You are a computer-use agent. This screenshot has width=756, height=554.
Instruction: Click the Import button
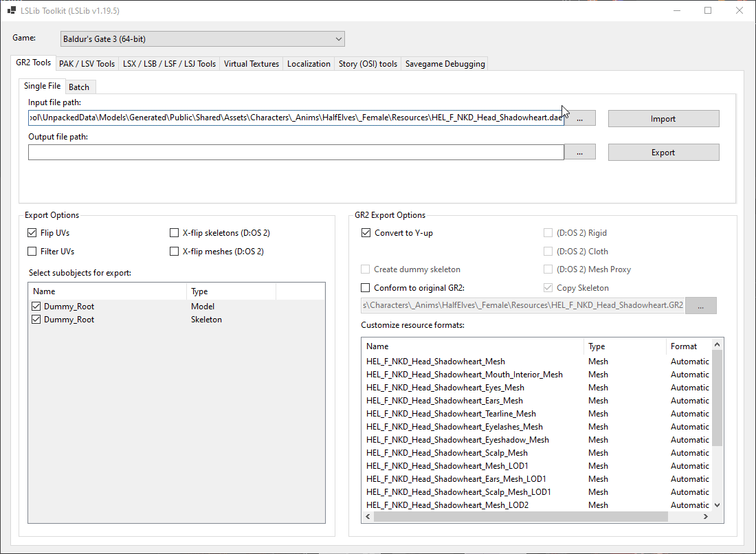tap(663, 119)
